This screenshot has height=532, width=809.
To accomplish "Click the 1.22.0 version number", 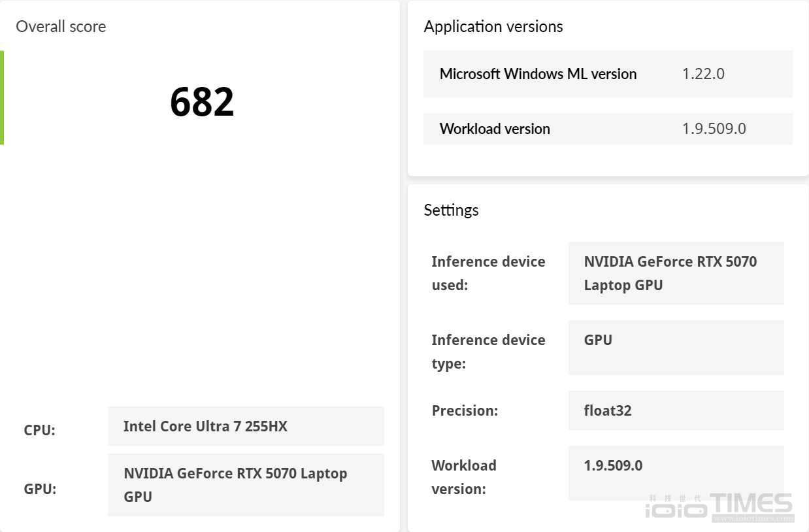I will pyautogui.click(x=703, y=74).
